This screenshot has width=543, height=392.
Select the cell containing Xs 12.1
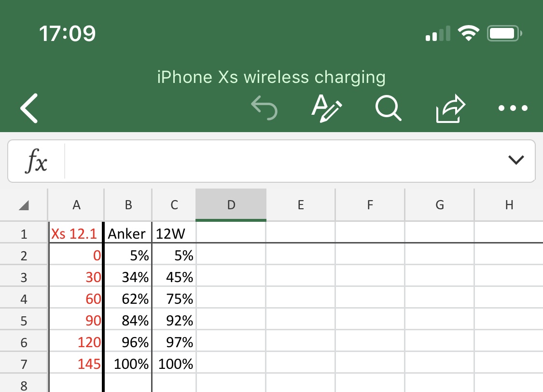coord(75,234)
